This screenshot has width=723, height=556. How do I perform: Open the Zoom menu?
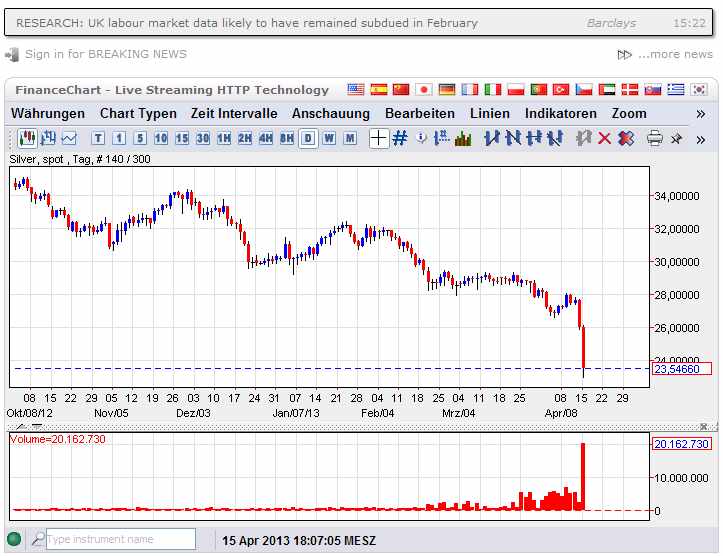(x=629, y=113)
